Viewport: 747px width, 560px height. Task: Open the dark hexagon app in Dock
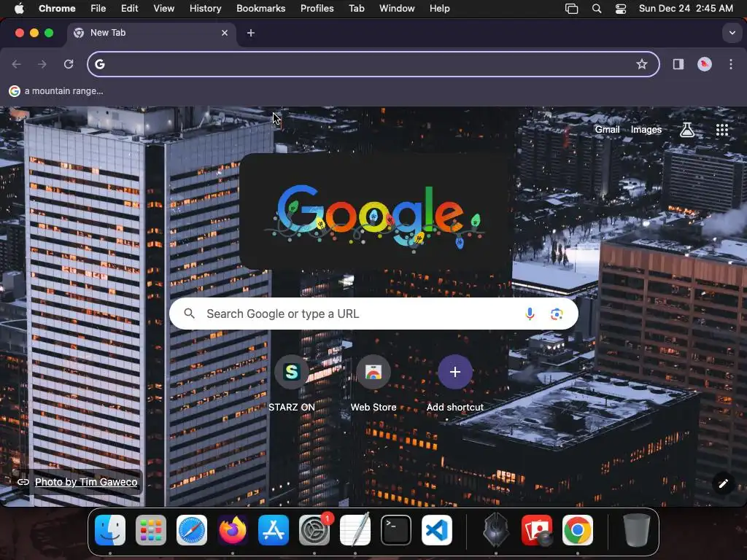click(x=496, y=530)
